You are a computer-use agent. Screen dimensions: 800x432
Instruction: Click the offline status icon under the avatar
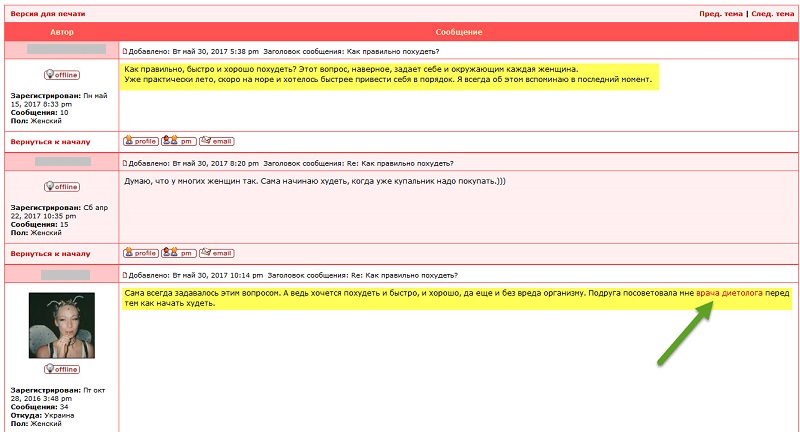point(62,369)
